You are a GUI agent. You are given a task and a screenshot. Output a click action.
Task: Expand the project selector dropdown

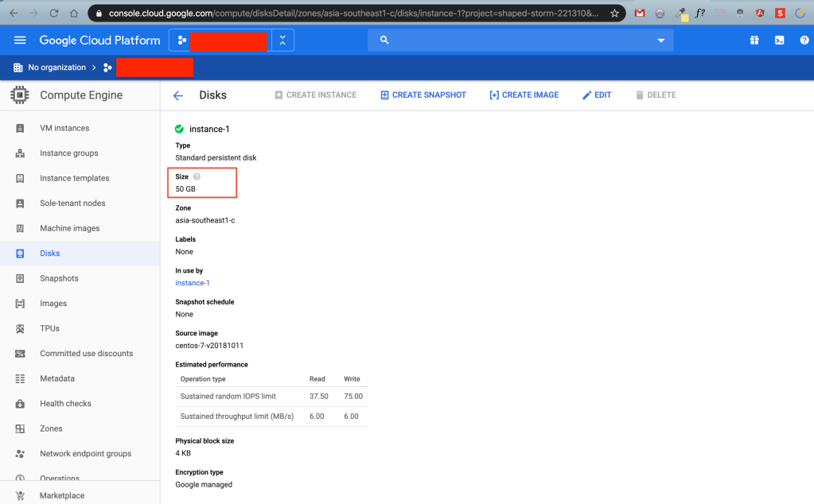(282, 41)
